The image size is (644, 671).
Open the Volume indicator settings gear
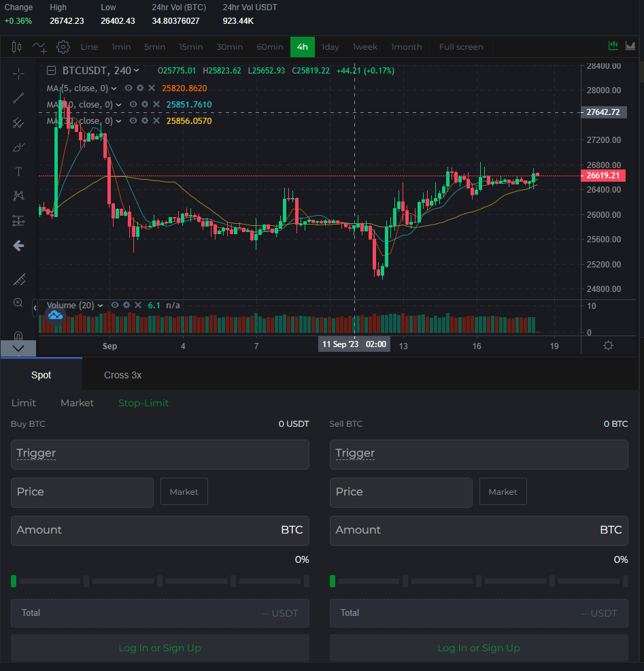point(126,305)
